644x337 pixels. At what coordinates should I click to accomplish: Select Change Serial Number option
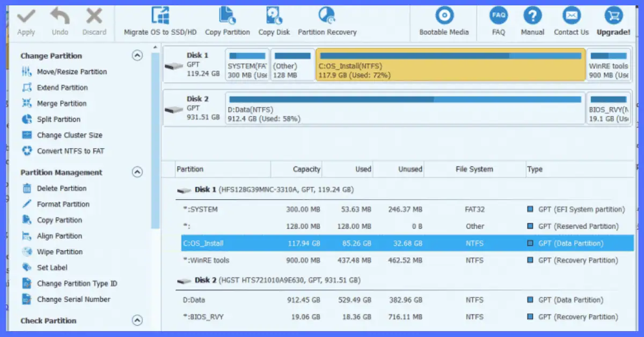point(66,299)
